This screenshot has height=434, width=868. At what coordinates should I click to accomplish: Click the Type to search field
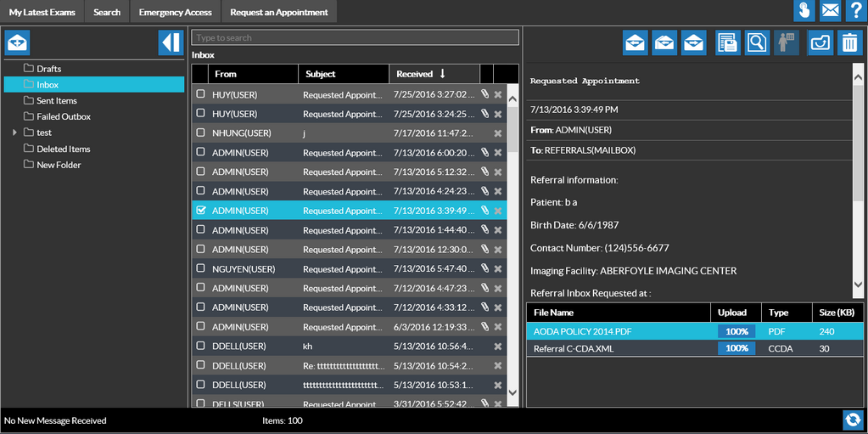pos(355,38)
